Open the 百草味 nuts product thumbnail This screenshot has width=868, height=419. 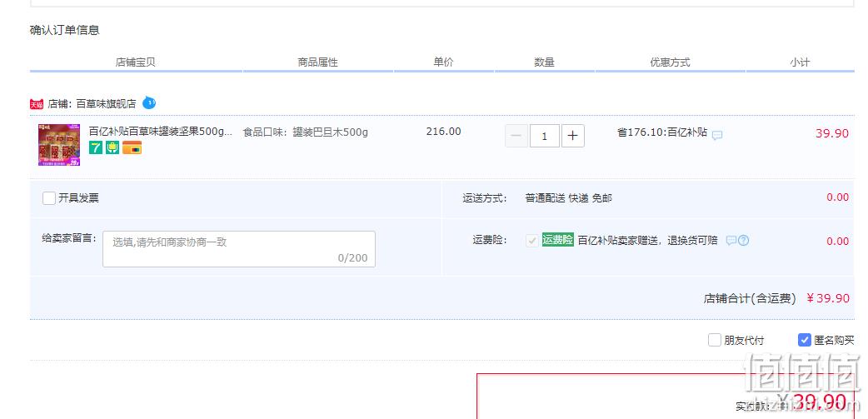[x=58, y=145]
